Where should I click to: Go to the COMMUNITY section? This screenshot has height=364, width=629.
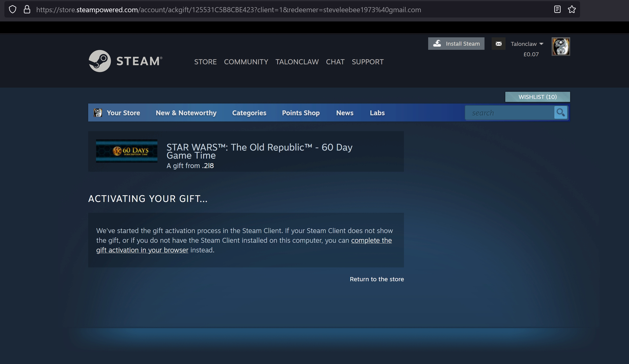click(x=246, y=62)
